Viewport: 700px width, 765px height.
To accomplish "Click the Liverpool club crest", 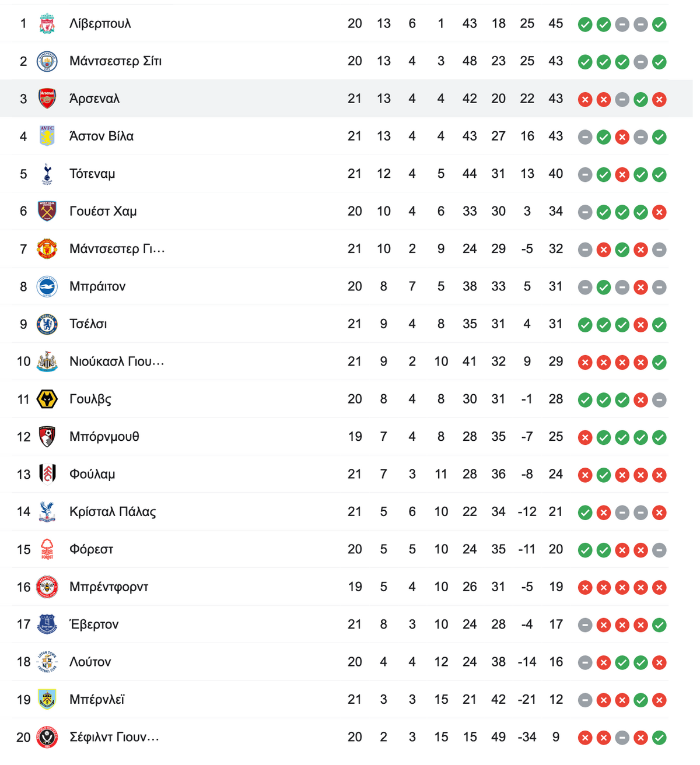I will click(x=47, y=24).
